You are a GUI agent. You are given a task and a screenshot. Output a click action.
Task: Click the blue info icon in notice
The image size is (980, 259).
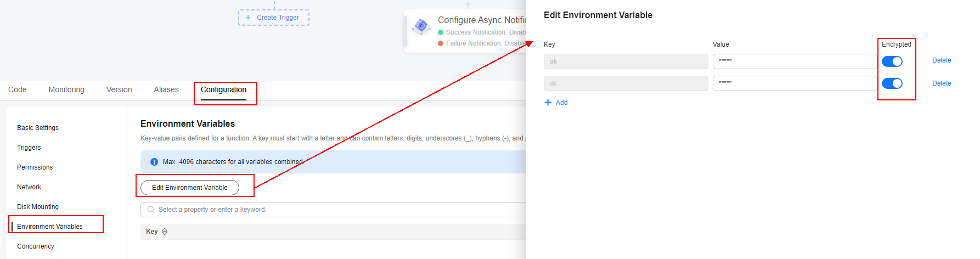coord(154,162)
